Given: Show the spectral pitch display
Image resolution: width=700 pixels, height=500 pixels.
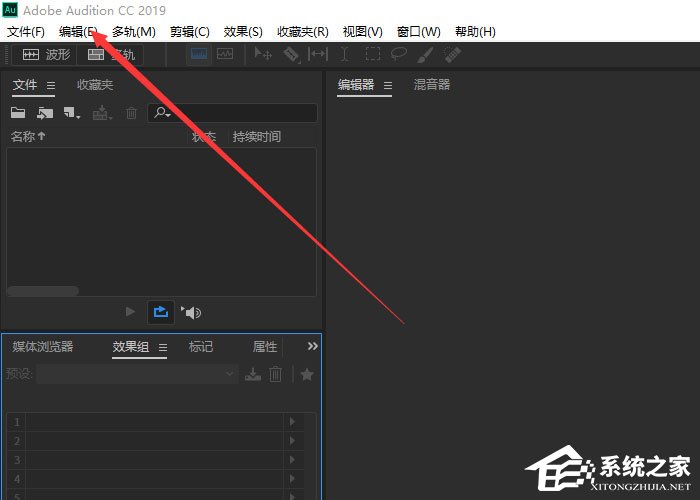Looking at the screenshot, I should pos(225,54).
